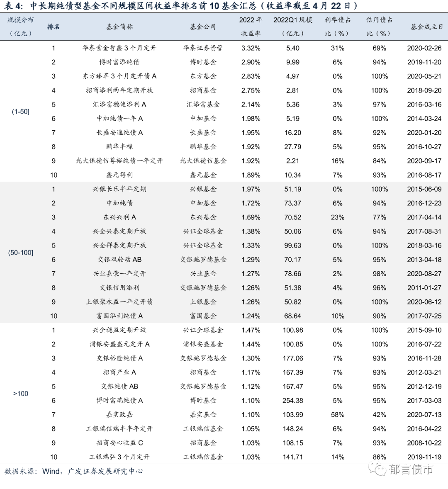Select fund name '鹏华丰禄'
The width and height of the screenshot is (448, 489).
coord(119,146)
